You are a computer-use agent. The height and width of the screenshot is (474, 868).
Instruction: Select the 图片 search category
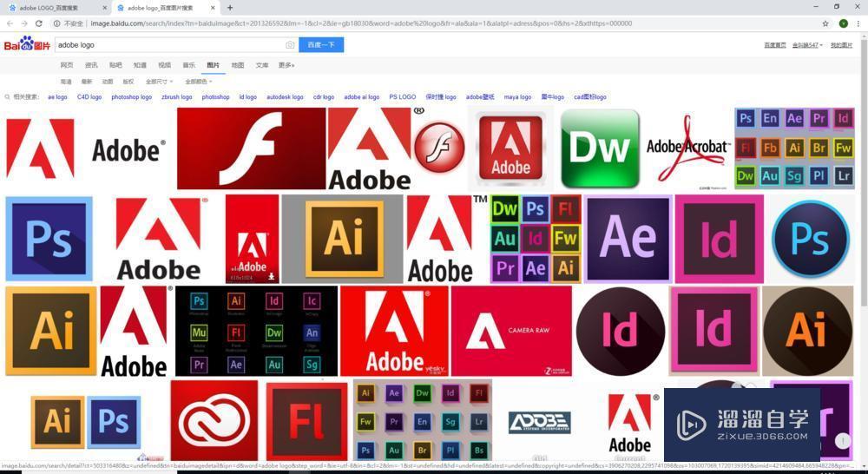(214, 65)
